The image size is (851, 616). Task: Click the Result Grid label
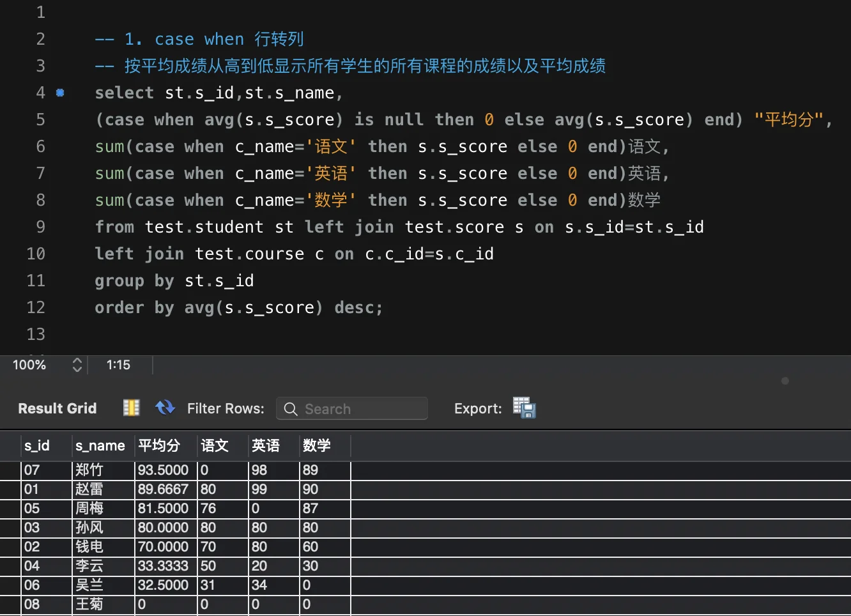click(x=57, y=408)
